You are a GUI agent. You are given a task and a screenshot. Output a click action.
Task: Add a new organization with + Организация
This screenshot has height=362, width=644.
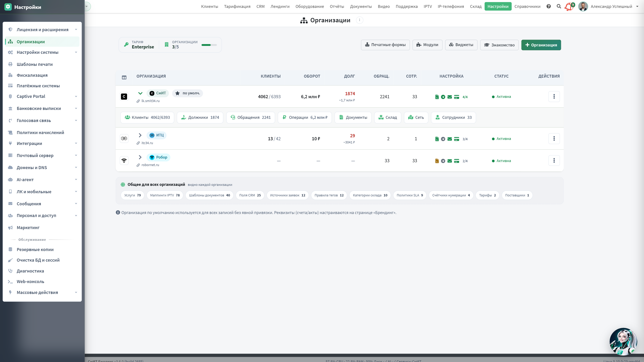pos(541,45)
